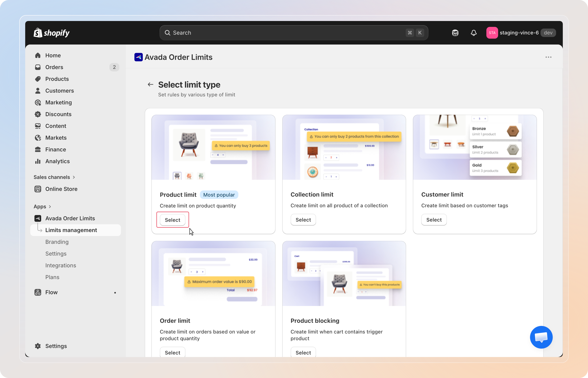This screenshot has height=378, width=588.
Task: Open Analytics in the sidebar
Action: tap(76, 161)
